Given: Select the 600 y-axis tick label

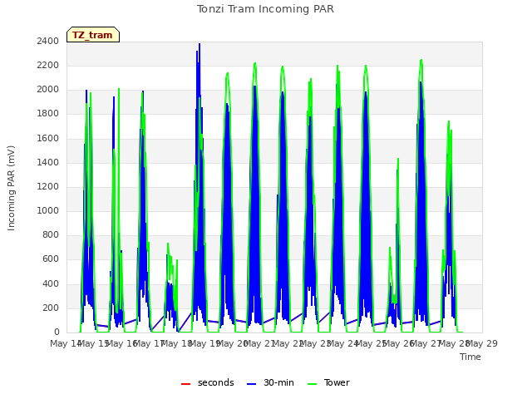Looking at the screenshot, I should pos(51,259).
